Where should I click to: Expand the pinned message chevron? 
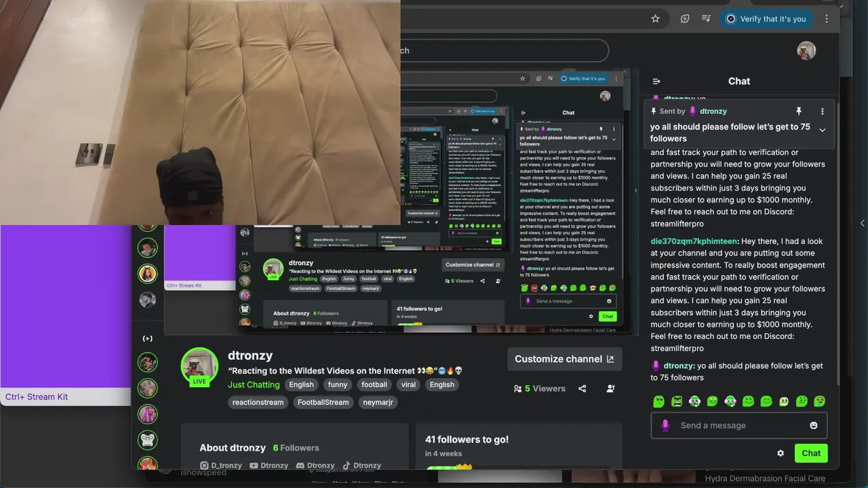point(823,130)
